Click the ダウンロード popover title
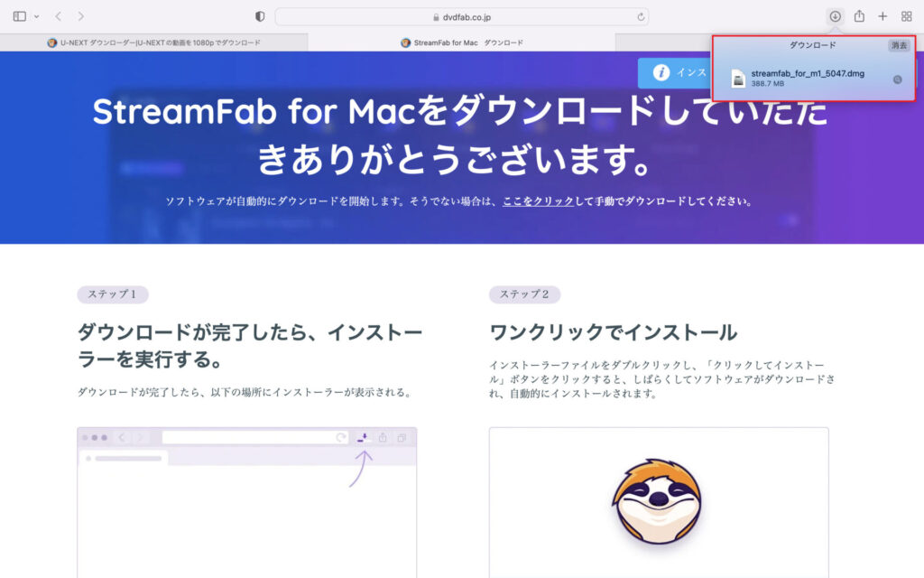924x578 pixels. [813, 45]
